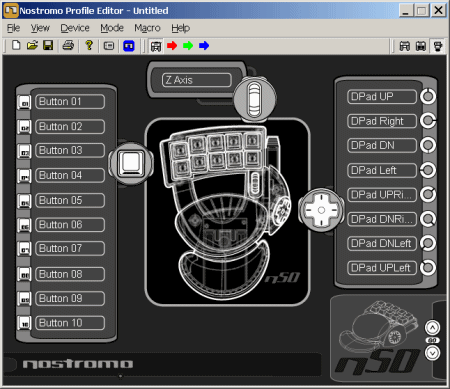The width and height of the screenshot is (450, 389).
Task: Switch to blue shift mode arrow
Action: [x=204, y=46]
